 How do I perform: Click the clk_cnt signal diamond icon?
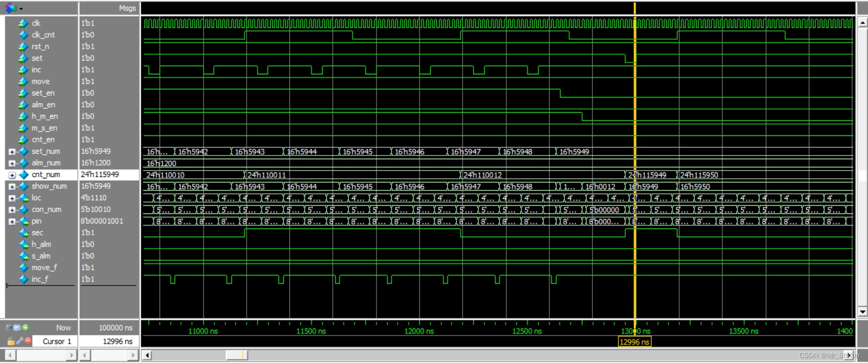point(23,35)
